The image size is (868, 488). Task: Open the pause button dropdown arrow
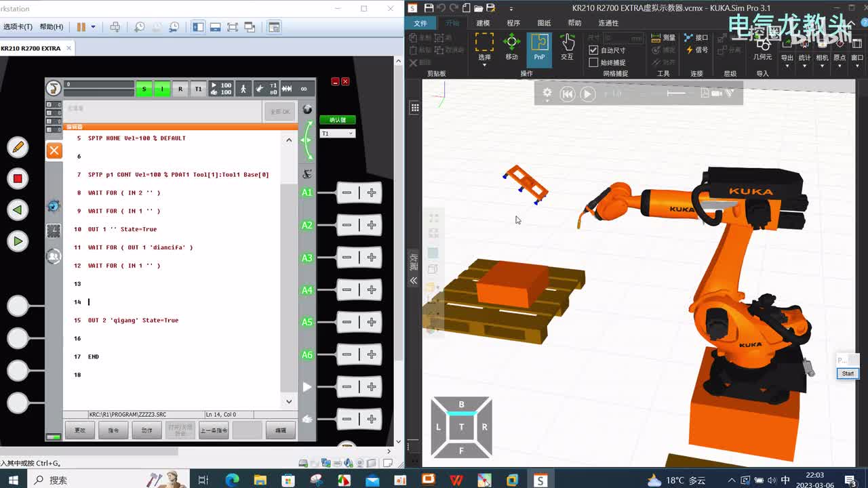tap(93, 27)
